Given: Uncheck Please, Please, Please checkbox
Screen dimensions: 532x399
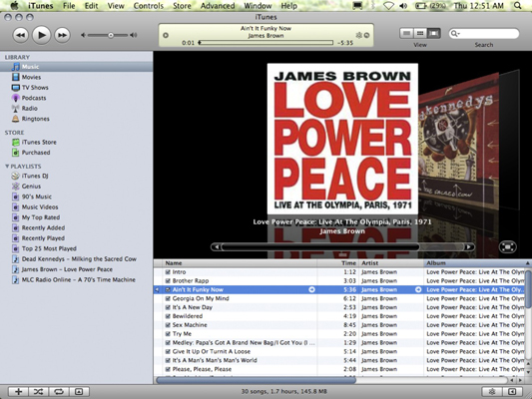Looking at the screenshot, I should click(168, 369).
